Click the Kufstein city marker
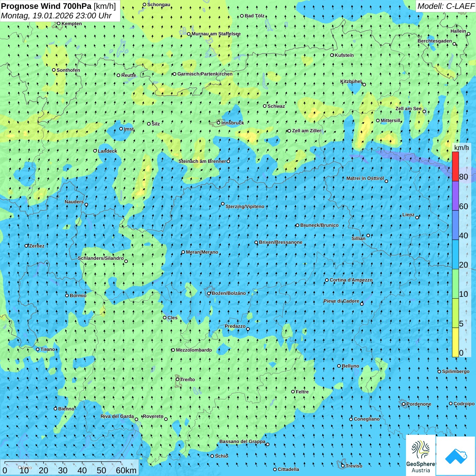The width and height of the screenshot is (476, 476). coord(332,55)
